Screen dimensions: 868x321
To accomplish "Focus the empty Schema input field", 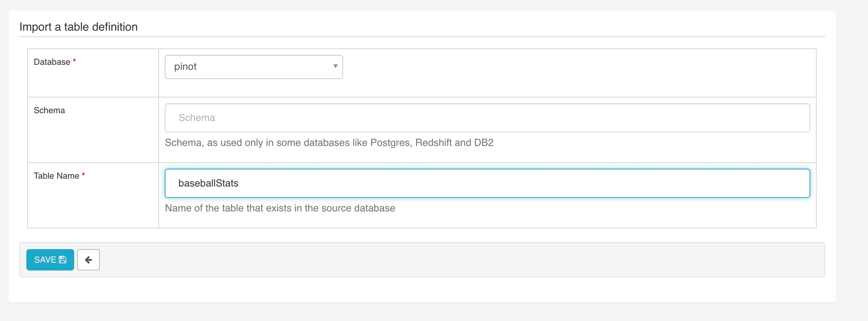I will coord(487,118).
